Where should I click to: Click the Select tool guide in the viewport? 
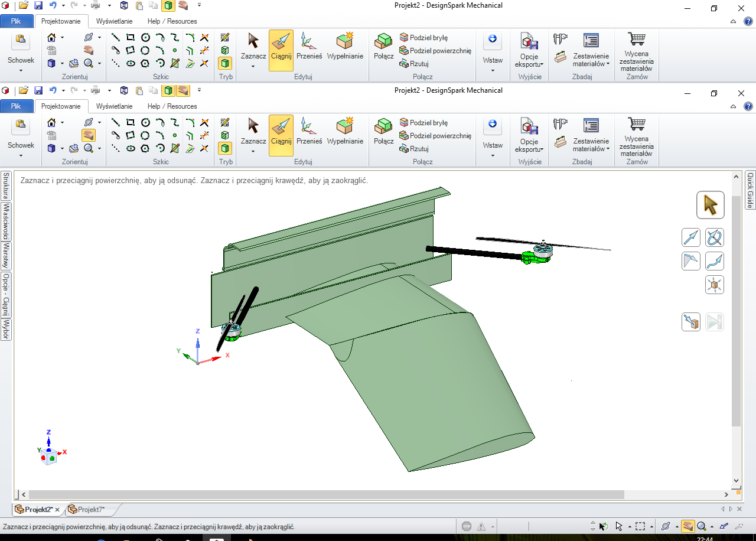710,205
